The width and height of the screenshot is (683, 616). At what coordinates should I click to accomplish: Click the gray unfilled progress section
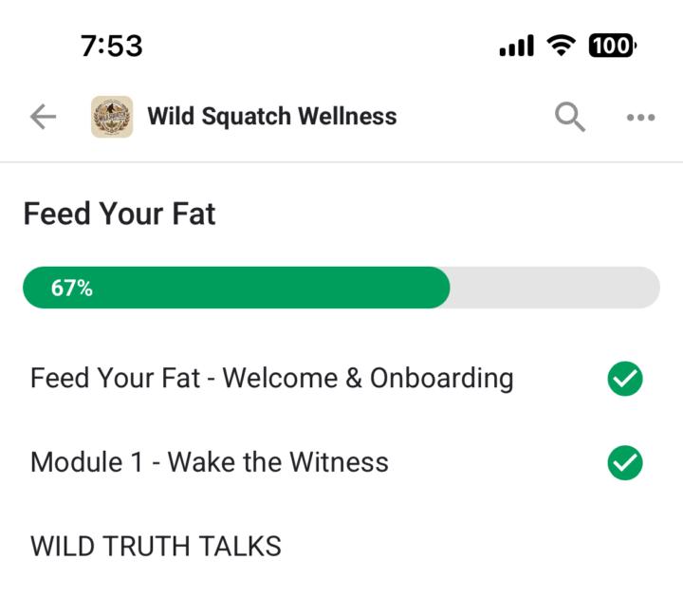(554, 288)
